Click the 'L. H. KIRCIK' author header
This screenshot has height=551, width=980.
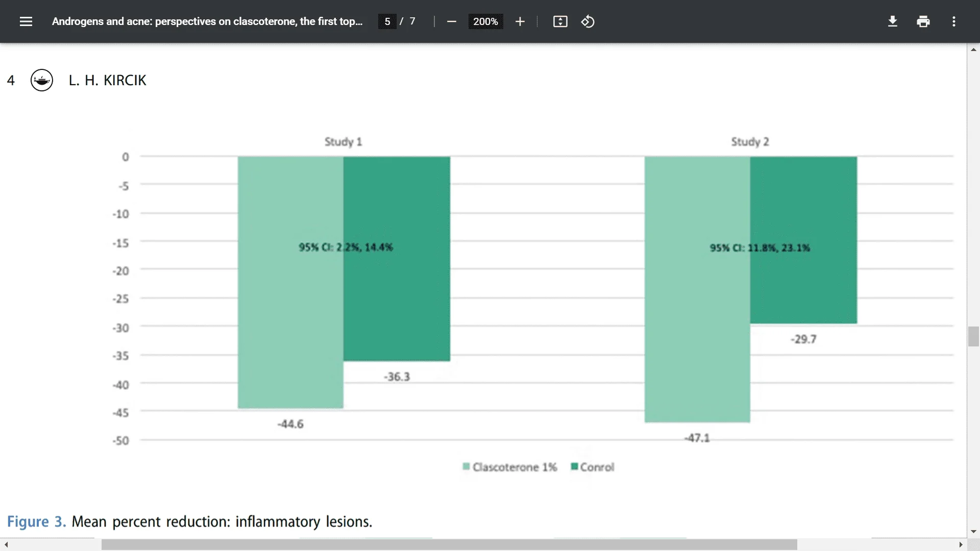[107, 80]
